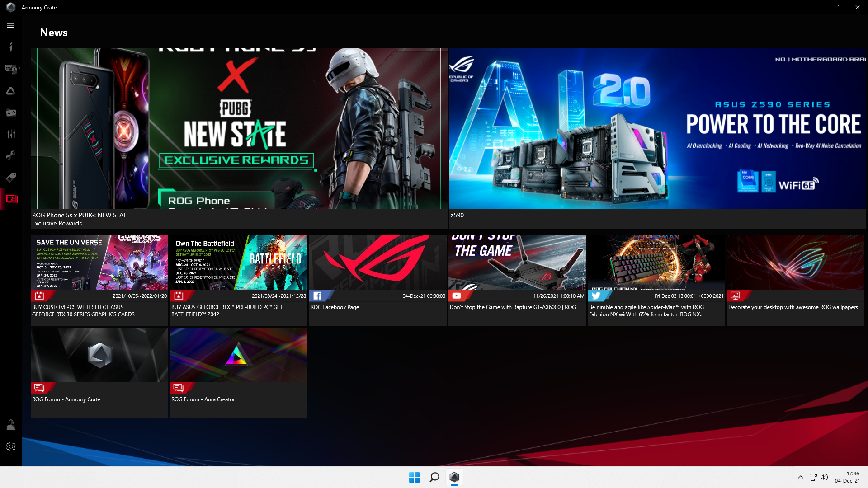Open the user profile icon
The height and width of the screenshot is (488, 868).
tap(11, 425)
